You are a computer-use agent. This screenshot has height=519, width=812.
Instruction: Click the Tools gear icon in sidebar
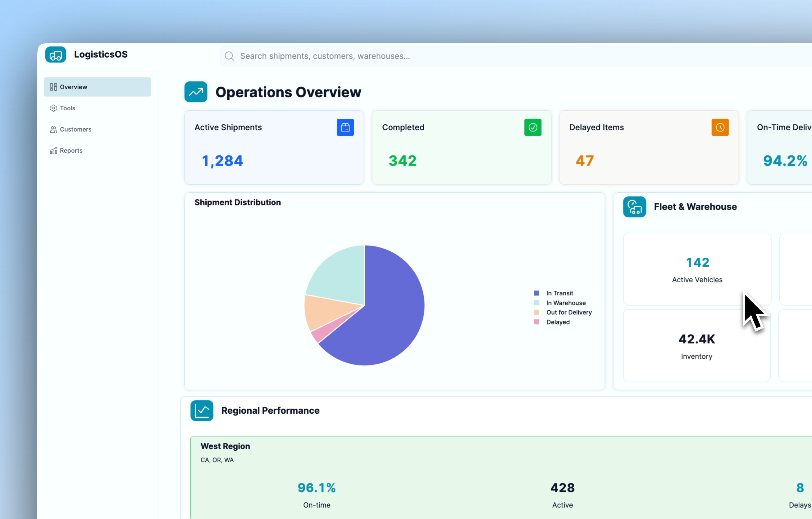point(53,108)
